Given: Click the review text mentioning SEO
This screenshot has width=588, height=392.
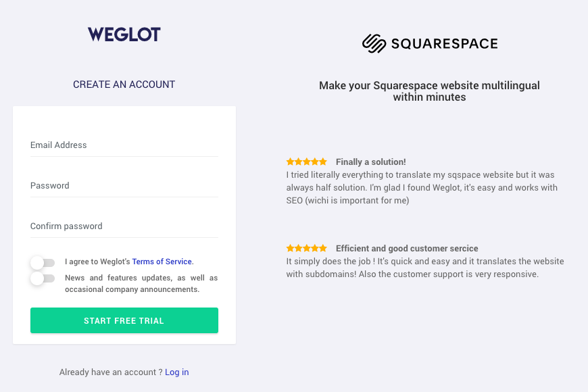Looking at the screenshot, I should pos(422,188).
